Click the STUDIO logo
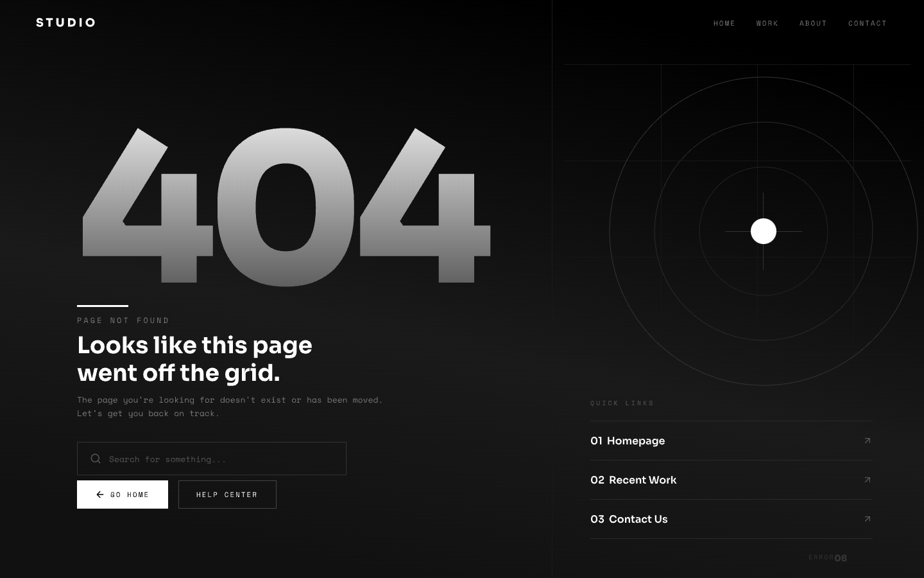The width and height of the screenshot is (924, 578). pyautogui.click(x=65, y=22)
